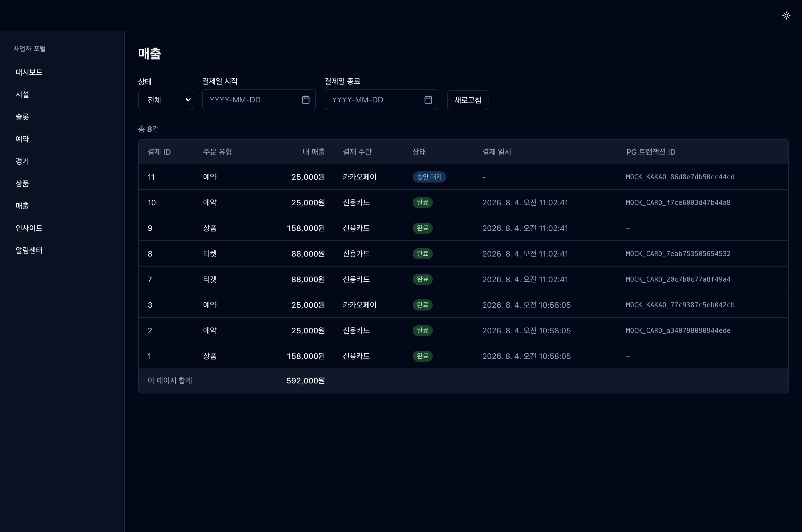Go to 시설 menu item
The height and width of the screenshot is (532, 802).
tap(22, 95)
